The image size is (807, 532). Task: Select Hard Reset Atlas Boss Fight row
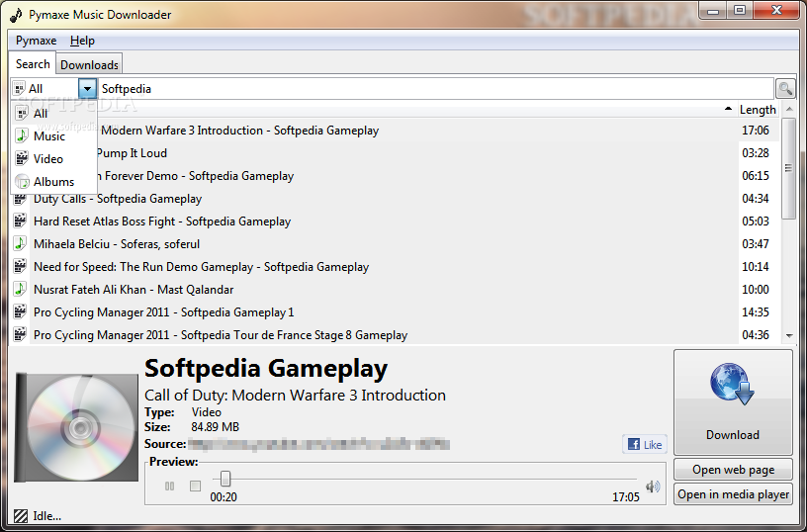pos(395,222)
